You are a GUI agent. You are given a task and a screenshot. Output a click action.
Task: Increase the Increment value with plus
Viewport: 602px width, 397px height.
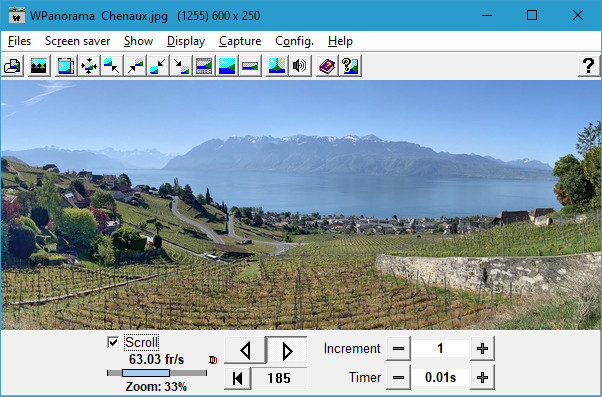point(482,349)
